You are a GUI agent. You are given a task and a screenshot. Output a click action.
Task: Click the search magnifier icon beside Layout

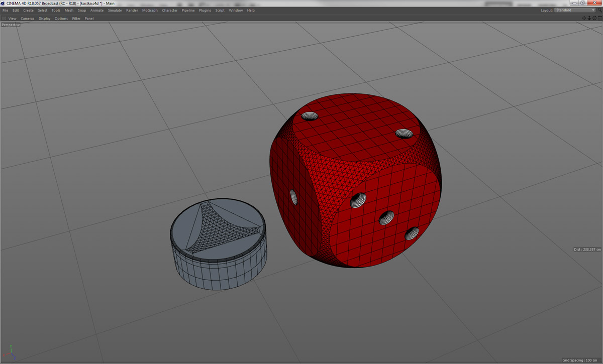click(599, 10)
